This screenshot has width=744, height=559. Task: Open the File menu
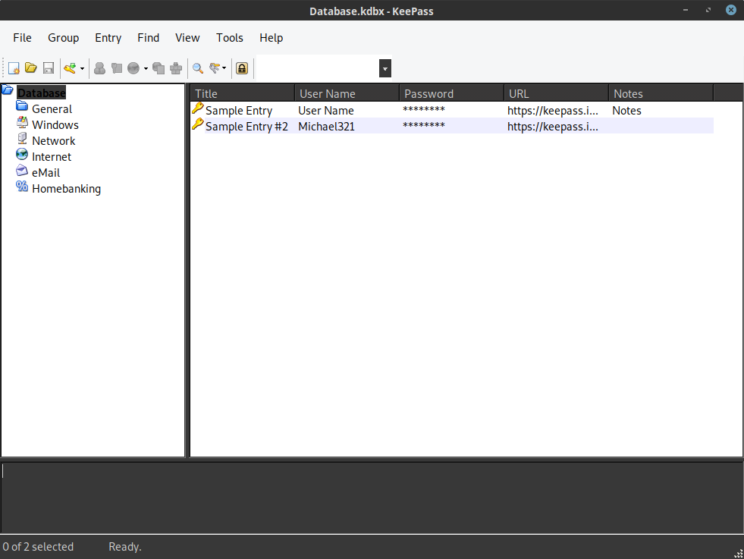point(22,38)
